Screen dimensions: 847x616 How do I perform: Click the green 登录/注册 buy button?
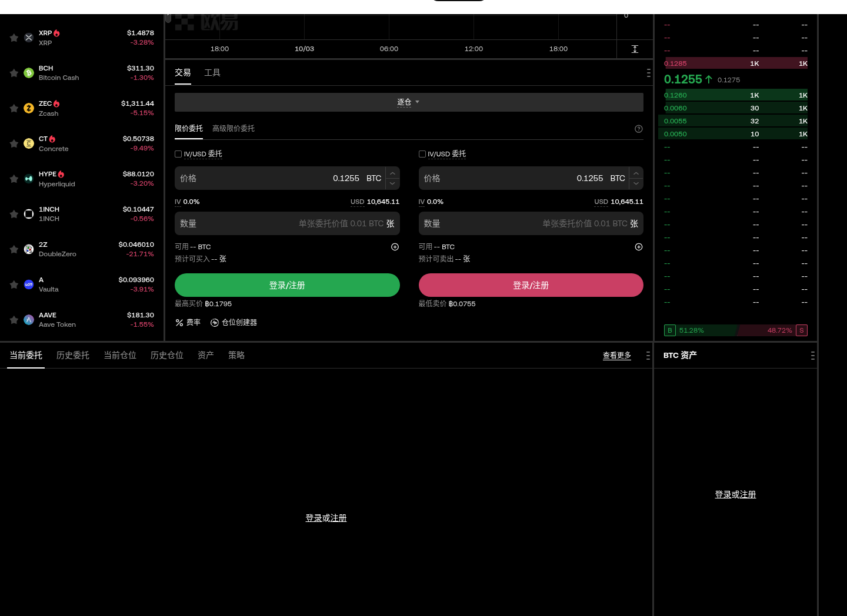pos(287,285)
